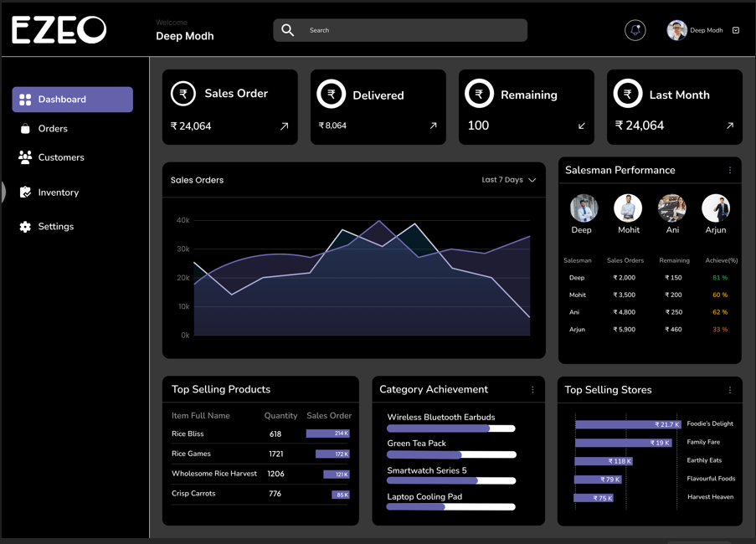Click the down-left arrow on Remaining card
This screenshot has width=756, height=544.
[x=582, y=126]
